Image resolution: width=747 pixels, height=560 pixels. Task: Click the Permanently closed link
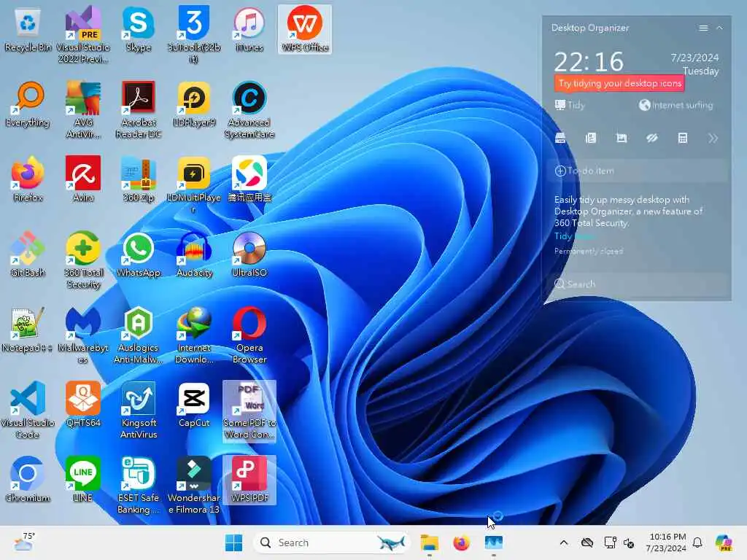(589, 251)
